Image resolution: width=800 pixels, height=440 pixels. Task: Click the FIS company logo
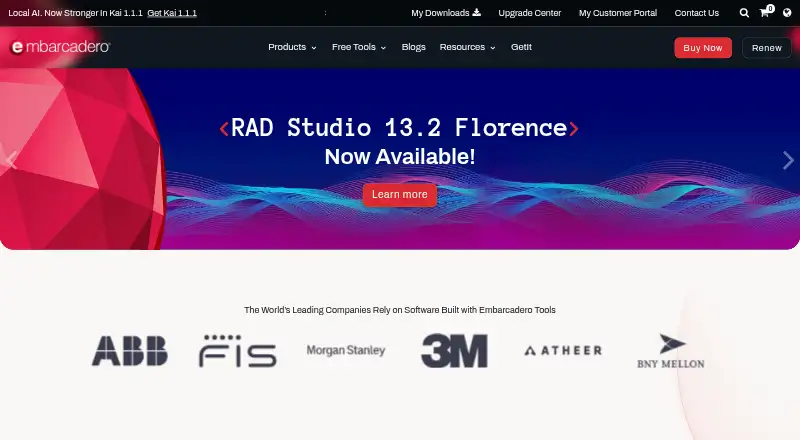pos(238,351)
